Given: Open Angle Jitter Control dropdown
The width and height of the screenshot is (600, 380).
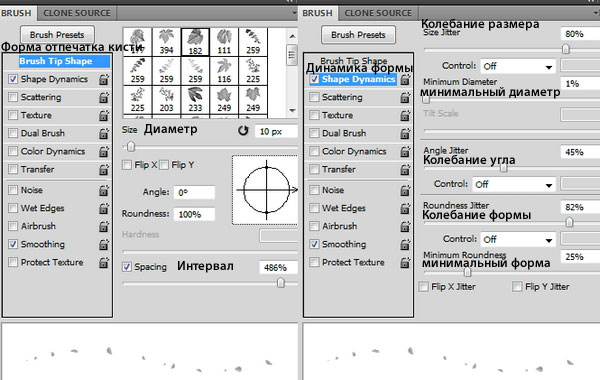Looking at the screenshot, I should (514, 184).
